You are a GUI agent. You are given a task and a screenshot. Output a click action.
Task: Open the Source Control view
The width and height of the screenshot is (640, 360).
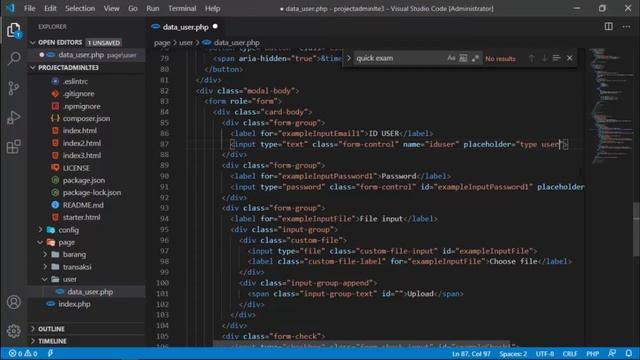(x=13, y=88)
